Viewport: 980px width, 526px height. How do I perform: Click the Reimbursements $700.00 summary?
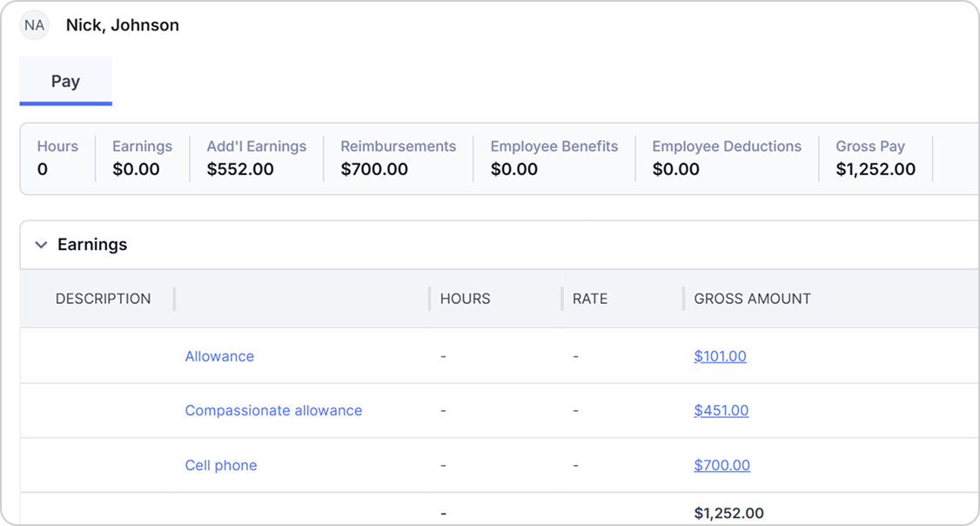[x=398, y=158]
